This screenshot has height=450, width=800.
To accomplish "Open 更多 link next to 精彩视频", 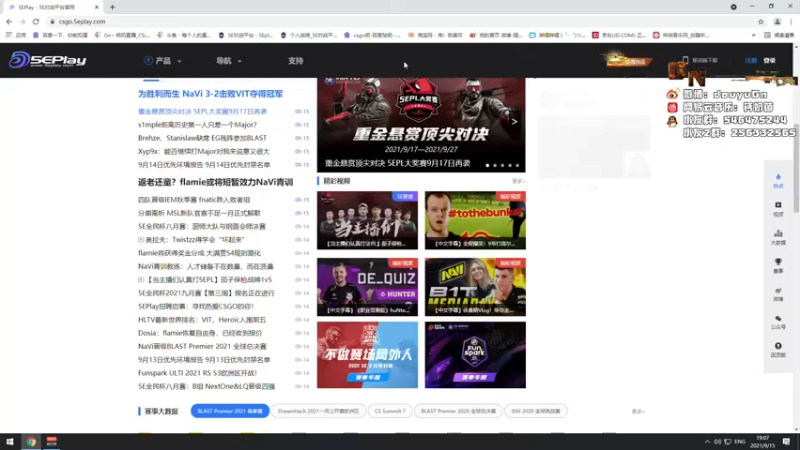I will [518, 181].
